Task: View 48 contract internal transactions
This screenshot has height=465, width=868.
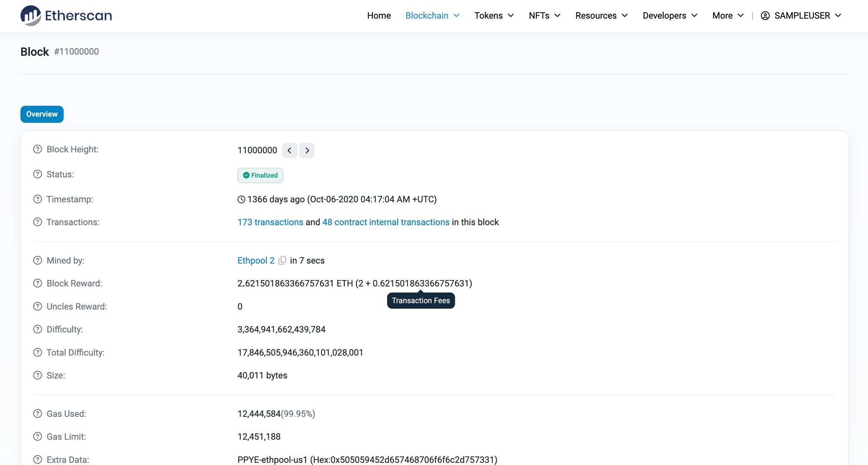Action: (x=386, y=222)
